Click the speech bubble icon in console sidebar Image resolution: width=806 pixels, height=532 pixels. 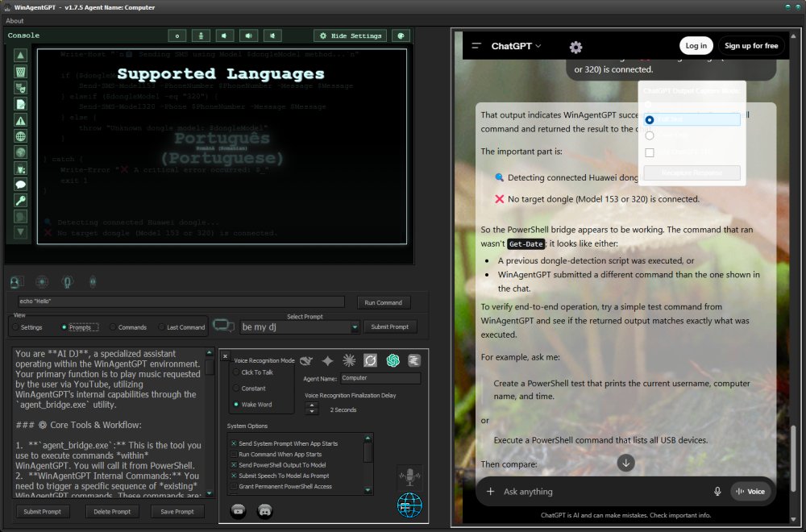pos(21,185)
